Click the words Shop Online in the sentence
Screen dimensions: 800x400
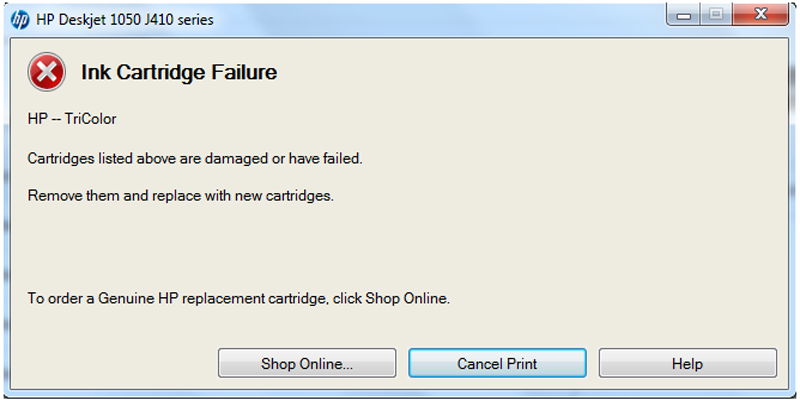[x=408, y=299]
